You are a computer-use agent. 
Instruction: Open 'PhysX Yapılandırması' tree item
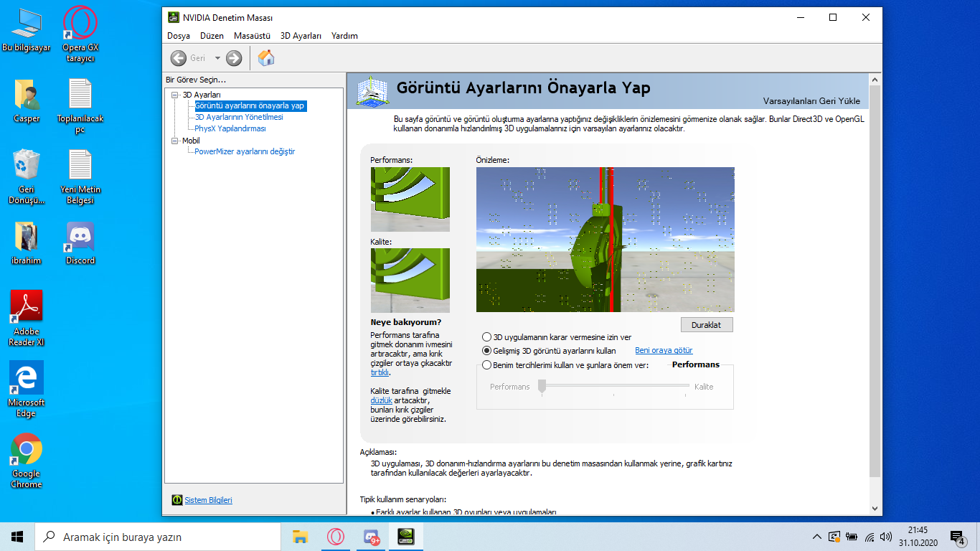pos(230,128)
